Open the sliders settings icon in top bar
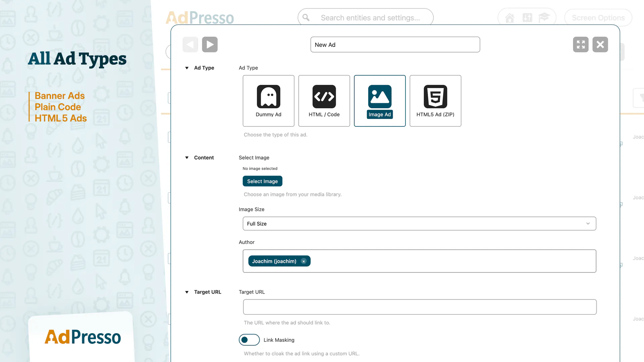 click(x=527, y=17)
